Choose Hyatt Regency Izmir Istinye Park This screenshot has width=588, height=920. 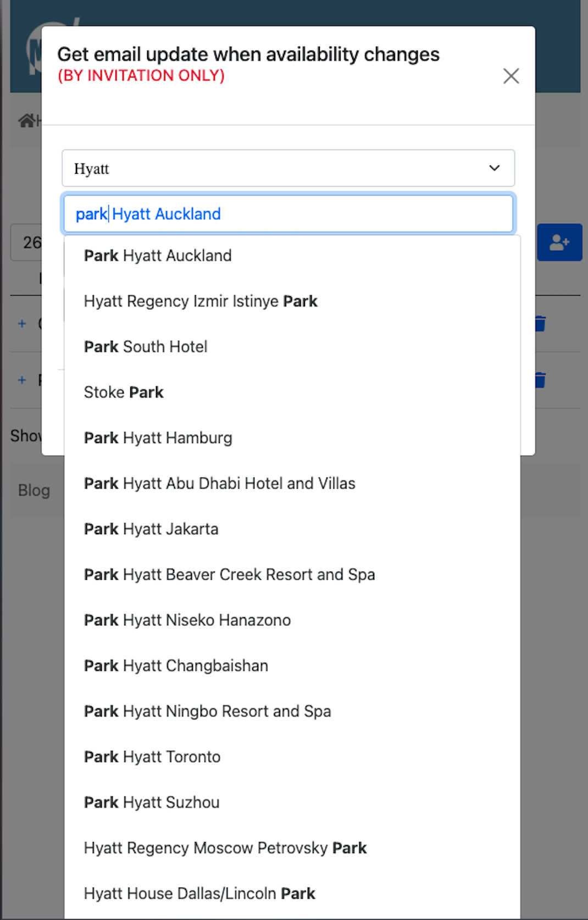(292, 301)
